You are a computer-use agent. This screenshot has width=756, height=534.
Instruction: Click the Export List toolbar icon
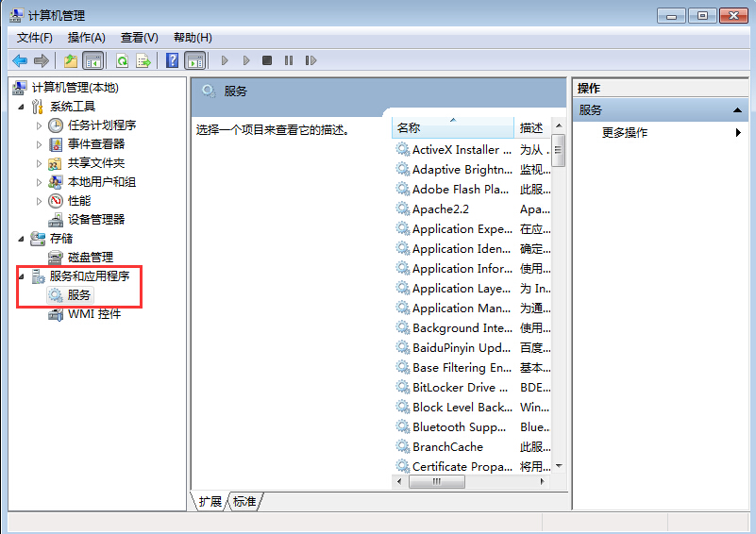(143, 60)
